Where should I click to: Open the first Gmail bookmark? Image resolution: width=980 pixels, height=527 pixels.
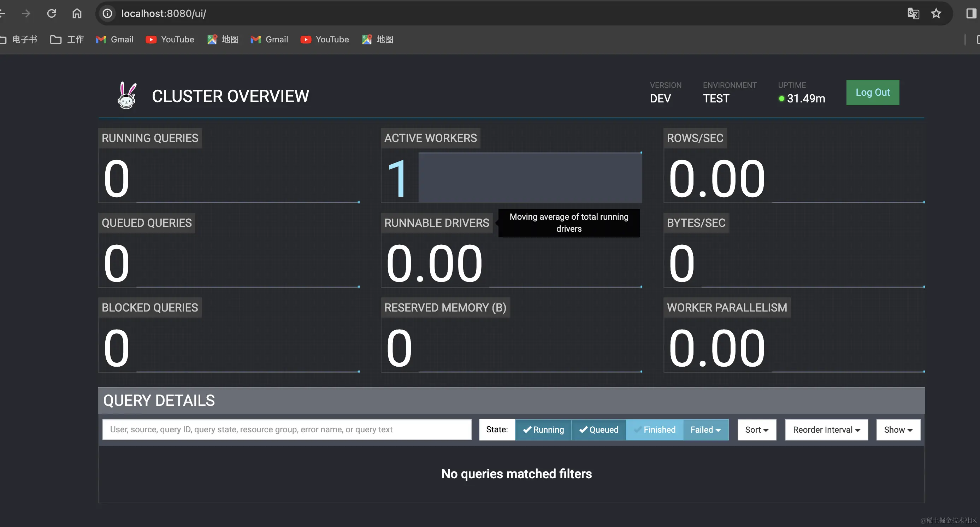[115, 40]
